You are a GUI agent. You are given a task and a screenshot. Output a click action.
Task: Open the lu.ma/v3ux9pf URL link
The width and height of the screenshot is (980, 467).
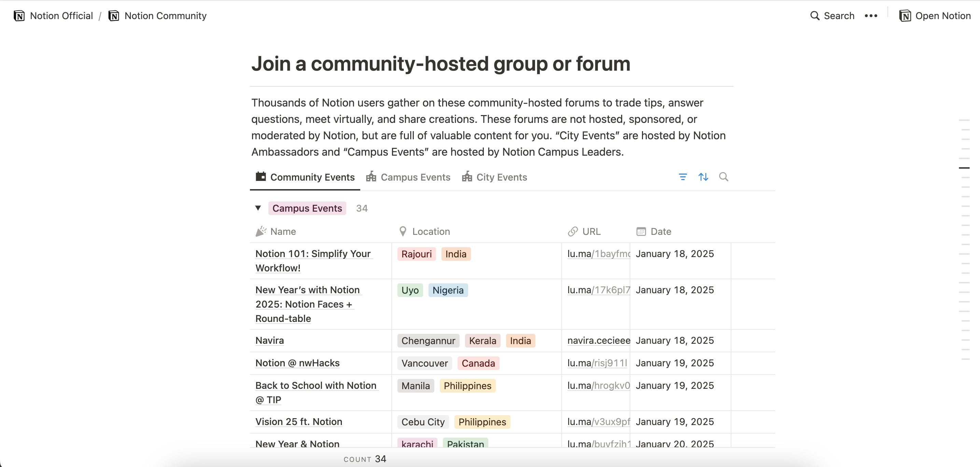click(599, 421)
